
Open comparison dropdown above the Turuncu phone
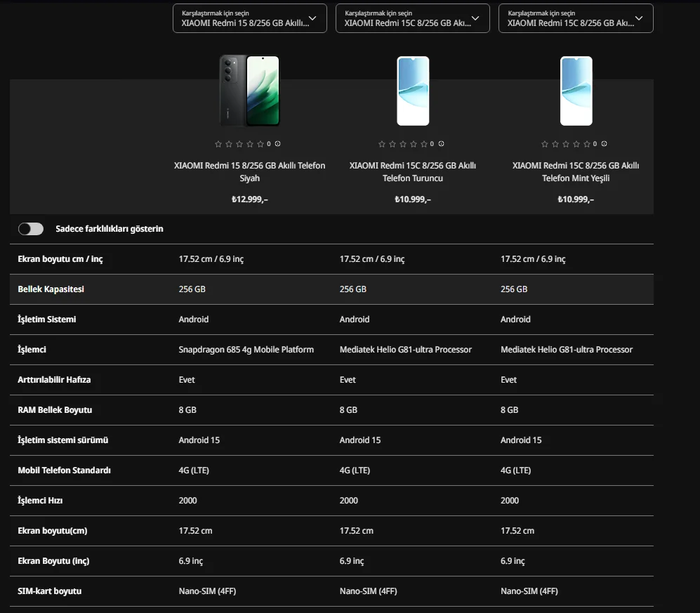[x=413, y=18]
